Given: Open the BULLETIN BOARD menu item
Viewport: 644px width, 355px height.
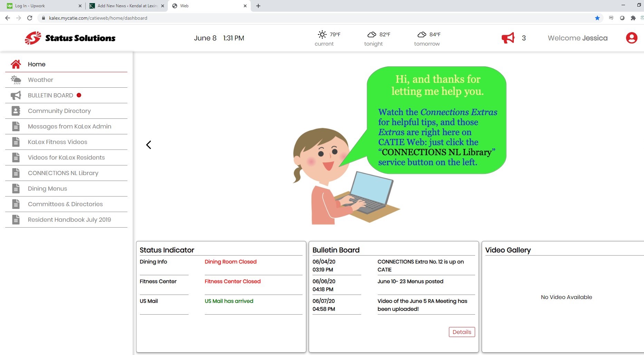Looking at the screenshot, I should tap(66, 95).
